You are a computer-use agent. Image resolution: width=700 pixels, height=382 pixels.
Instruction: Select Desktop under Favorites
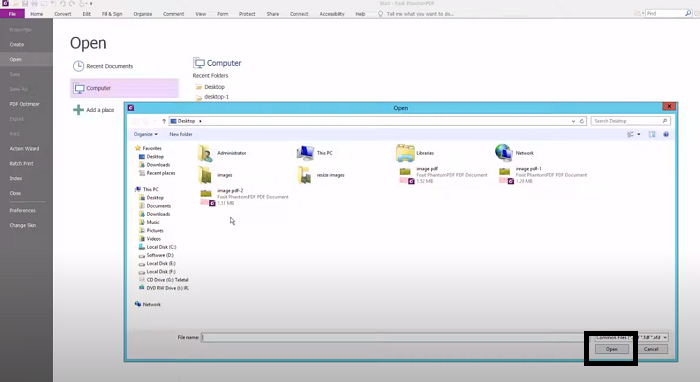pos(151,157)
